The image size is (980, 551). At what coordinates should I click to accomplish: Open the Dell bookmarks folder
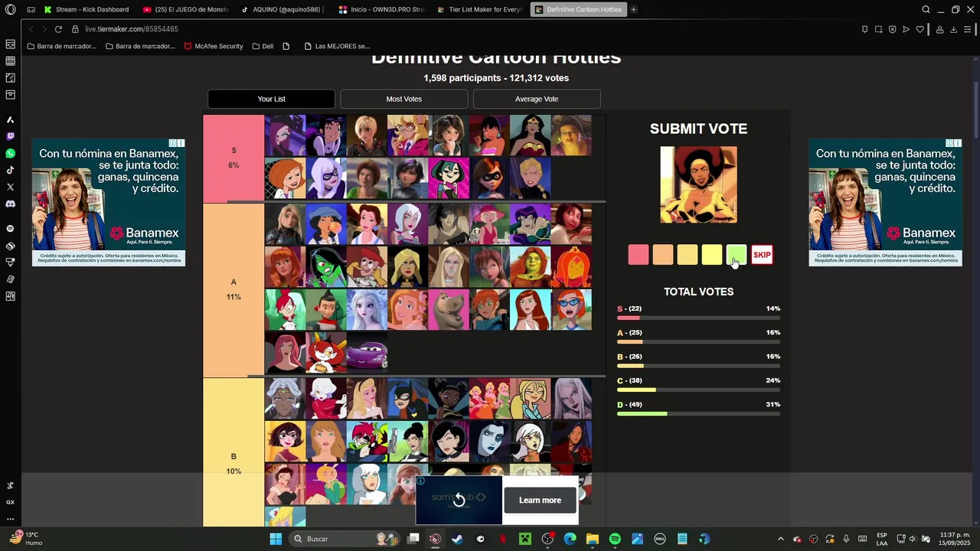(263, 46)
